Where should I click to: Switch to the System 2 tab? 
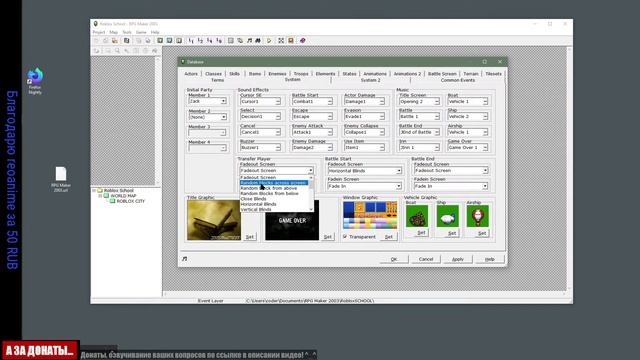370,80
